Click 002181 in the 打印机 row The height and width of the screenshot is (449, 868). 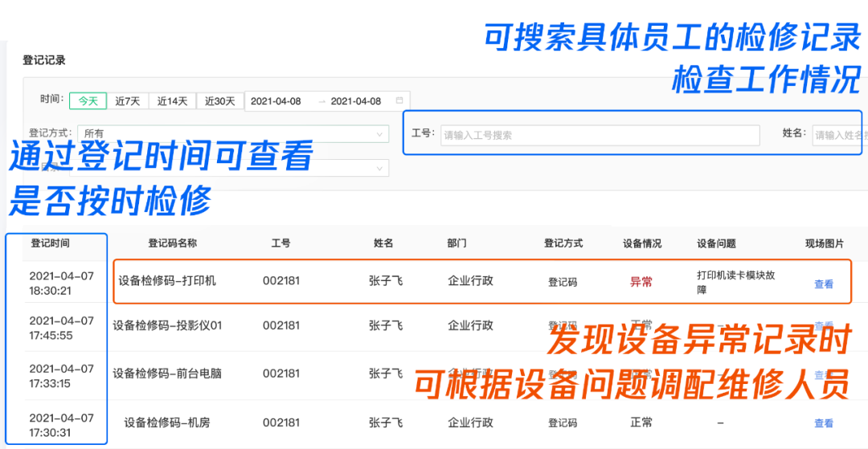pos(281,281)
